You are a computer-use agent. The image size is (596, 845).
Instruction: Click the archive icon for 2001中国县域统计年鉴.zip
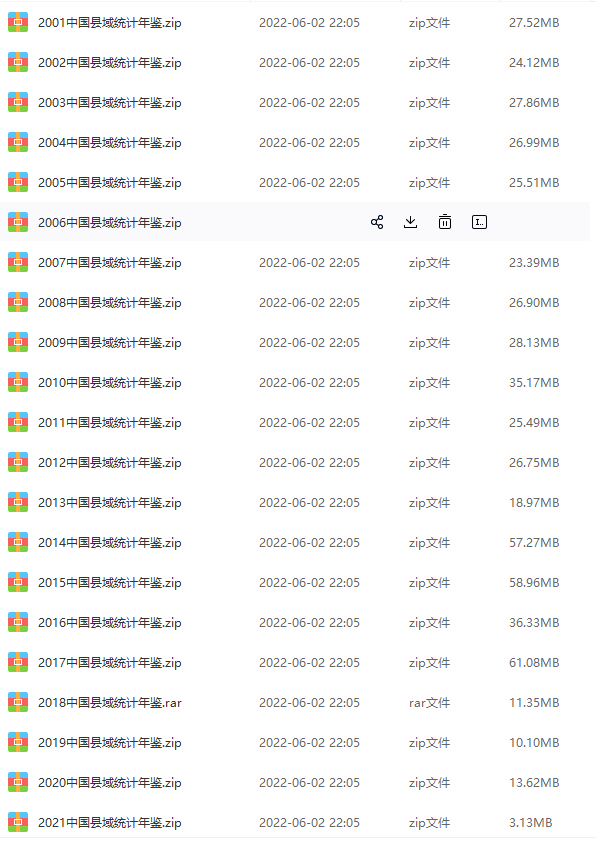pos(18,23)
